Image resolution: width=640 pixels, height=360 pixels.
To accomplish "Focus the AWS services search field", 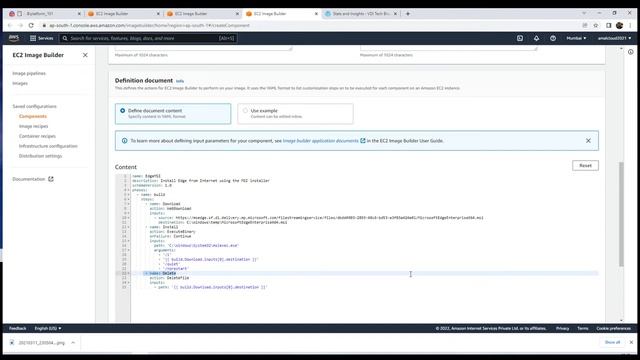I will (149, 38).
